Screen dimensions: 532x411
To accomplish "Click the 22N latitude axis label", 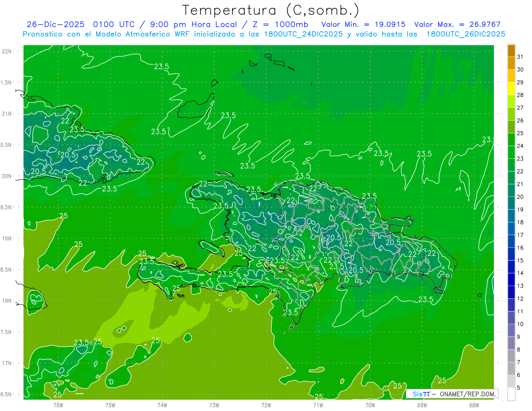I will [8, 51].
